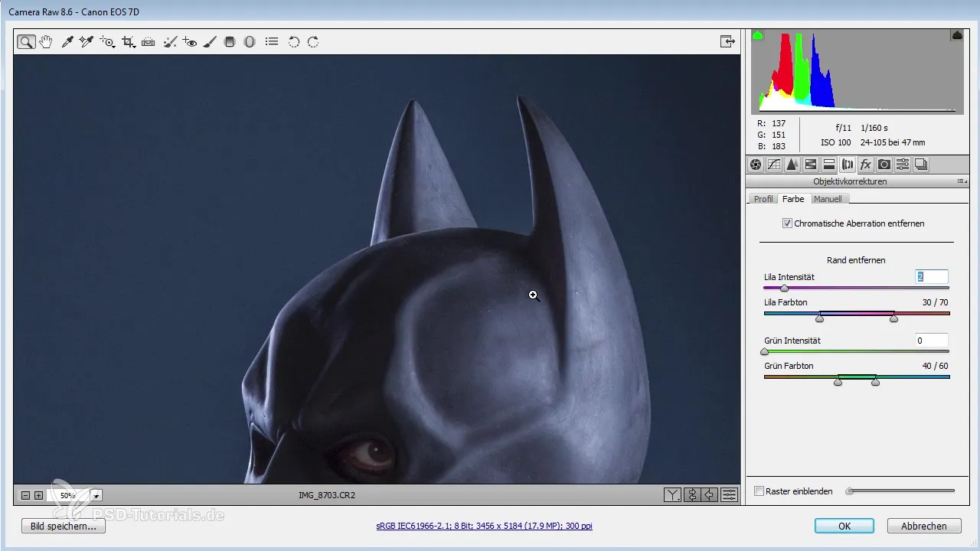Confirm with the OK button
This screenshot has height=551, width=980.
[844, 527]
